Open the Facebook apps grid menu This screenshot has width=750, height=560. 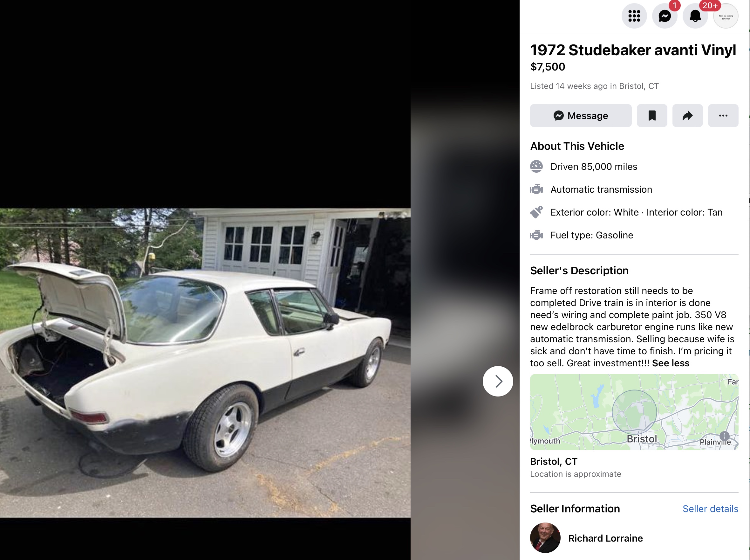point(634,16)
